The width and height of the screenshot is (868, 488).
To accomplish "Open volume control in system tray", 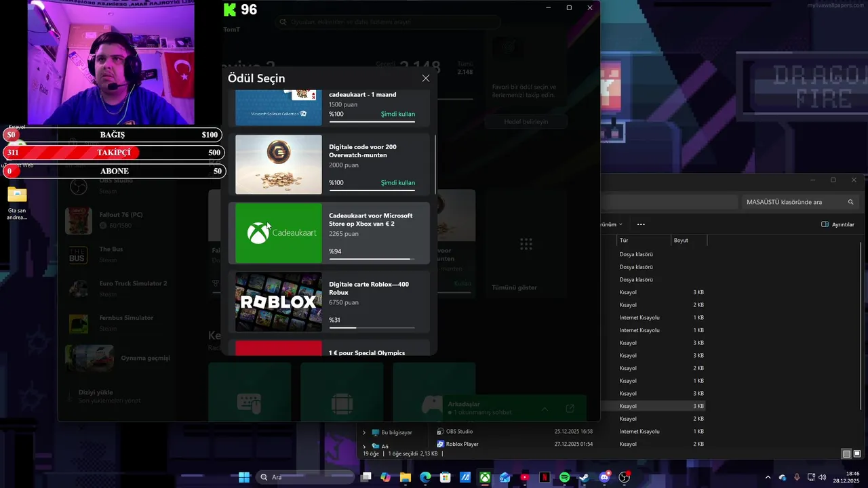I will click(x=822, y=477).
